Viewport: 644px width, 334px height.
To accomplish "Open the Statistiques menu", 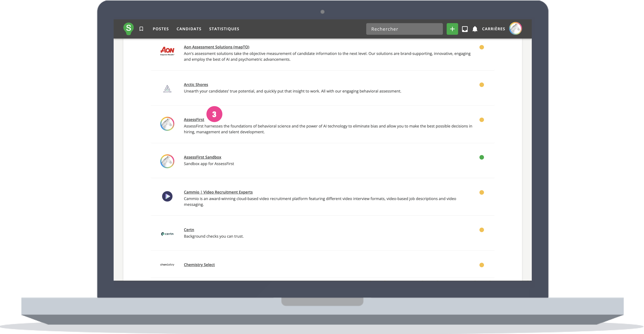I will coord(224,29).
